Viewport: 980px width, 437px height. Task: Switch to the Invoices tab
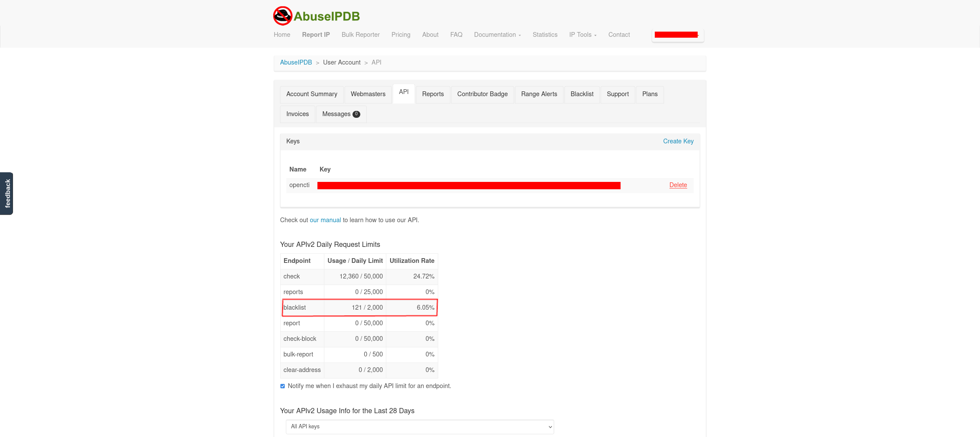coord(298,114)
